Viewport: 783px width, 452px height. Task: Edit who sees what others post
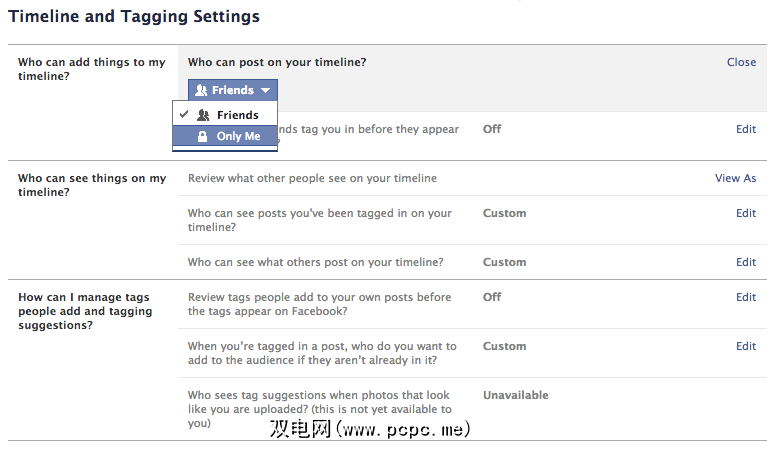pos(746,262)
